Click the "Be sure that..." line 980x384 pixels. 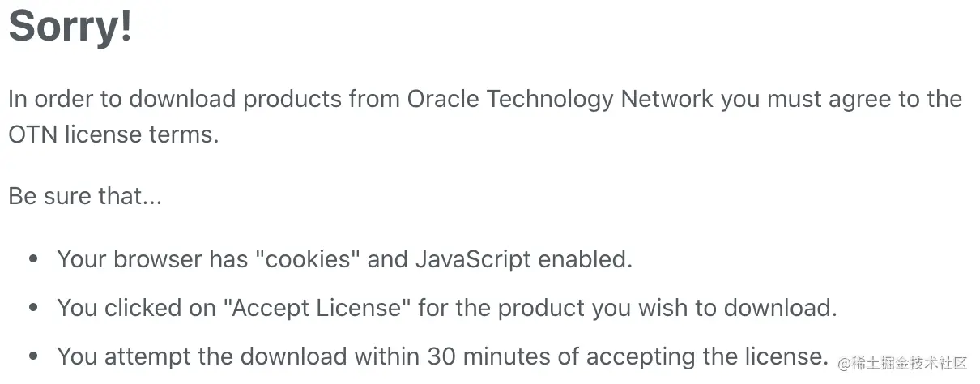click(84, 196)
